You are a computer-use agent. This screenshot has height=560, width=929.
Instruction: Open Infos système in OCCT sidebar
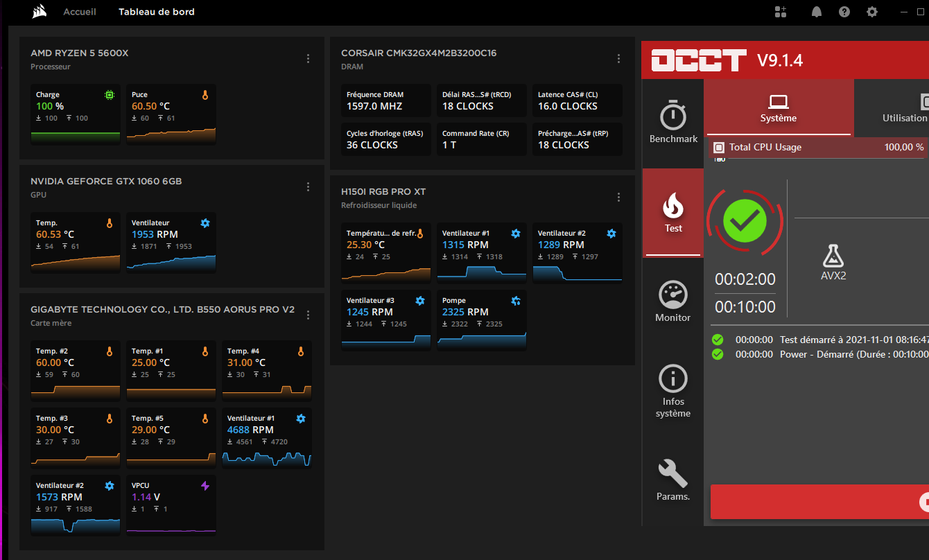click(673, 392)
